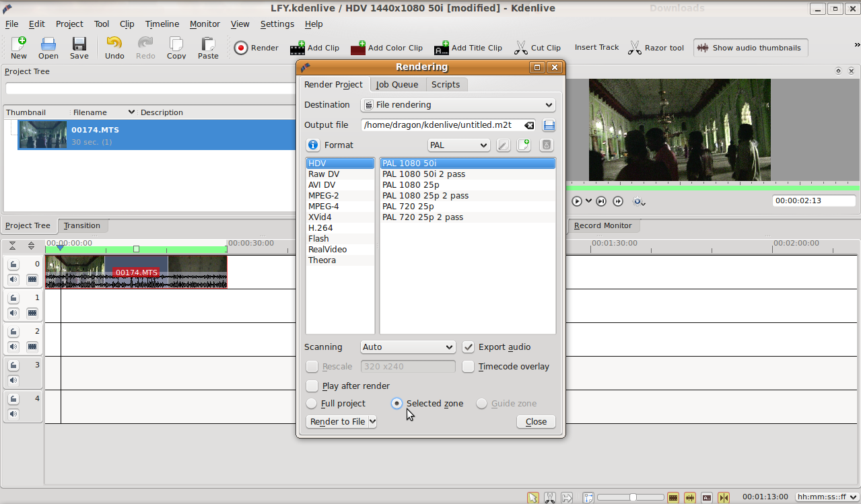This screenshot has height=504, width=861.
Task: Mute audio on track 0
Action: click(13, 279)
